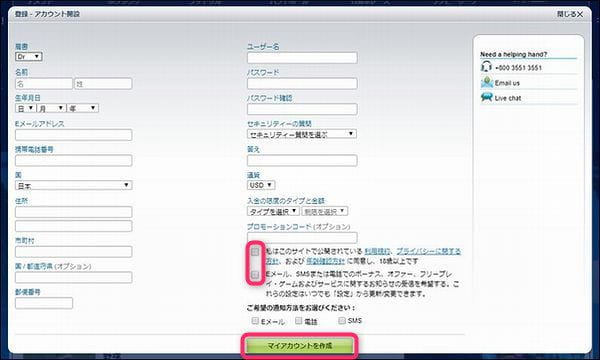Open the title dropdown showing Dr
This screenshot has width=600, height=360.
tap(29, 57)
